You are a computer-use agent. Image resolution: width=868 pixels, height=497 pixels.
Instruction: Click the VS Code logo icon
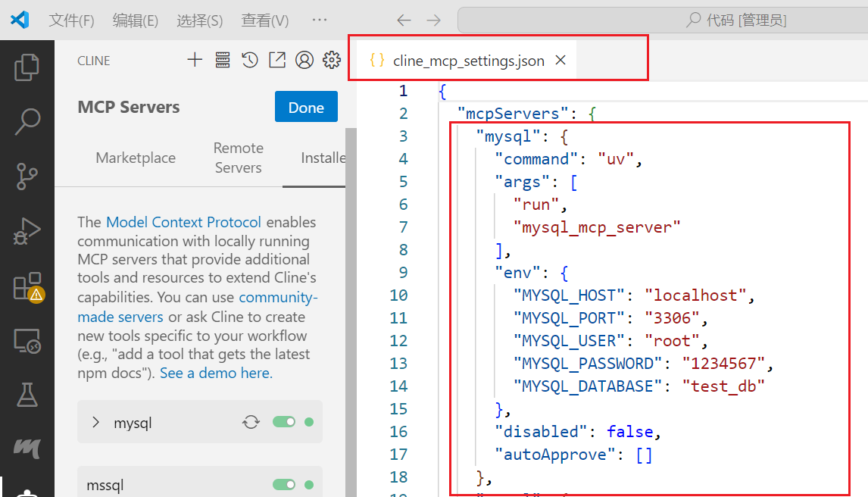[x=20, y=20]
